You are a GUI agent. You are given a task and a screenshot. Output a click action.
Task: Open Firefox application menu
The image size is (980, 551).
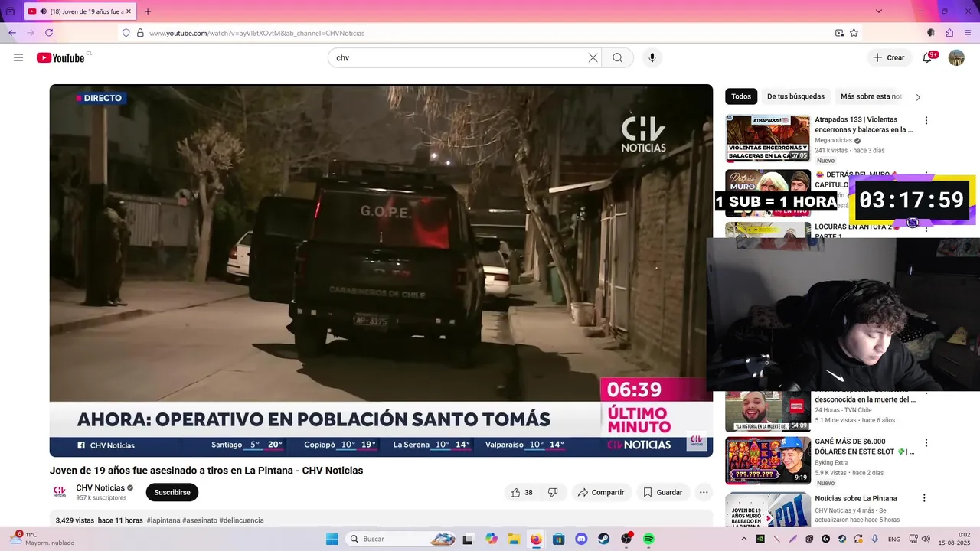tap(969, 33)
